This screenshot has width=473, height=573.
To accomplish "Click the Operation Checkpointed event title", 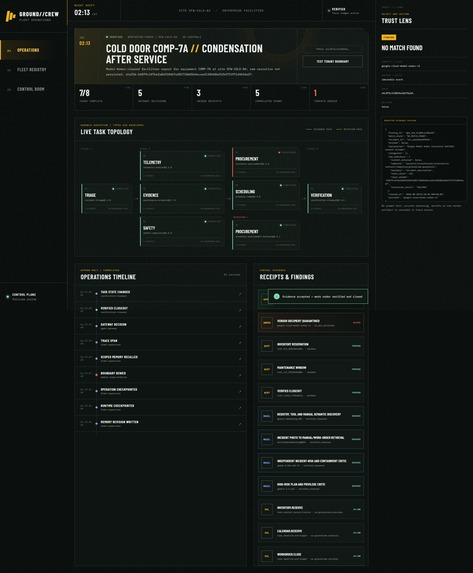I will coord(119,390).
